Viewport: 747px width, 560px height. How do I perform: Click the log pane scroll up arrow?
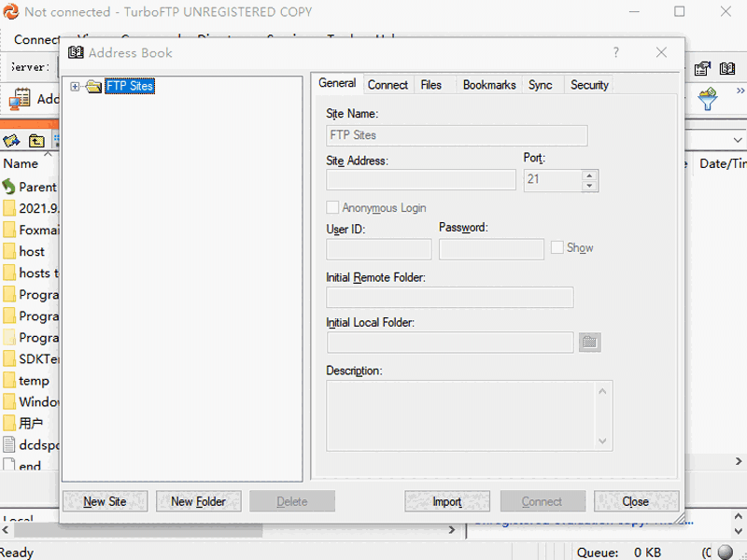tap(739, 516)
